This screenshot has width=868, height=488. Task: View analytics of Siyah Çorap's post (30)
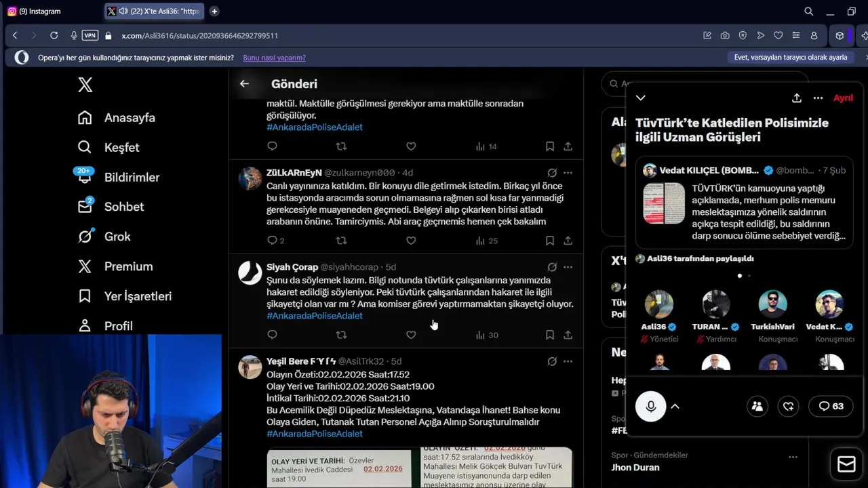[x=487, y=335]
